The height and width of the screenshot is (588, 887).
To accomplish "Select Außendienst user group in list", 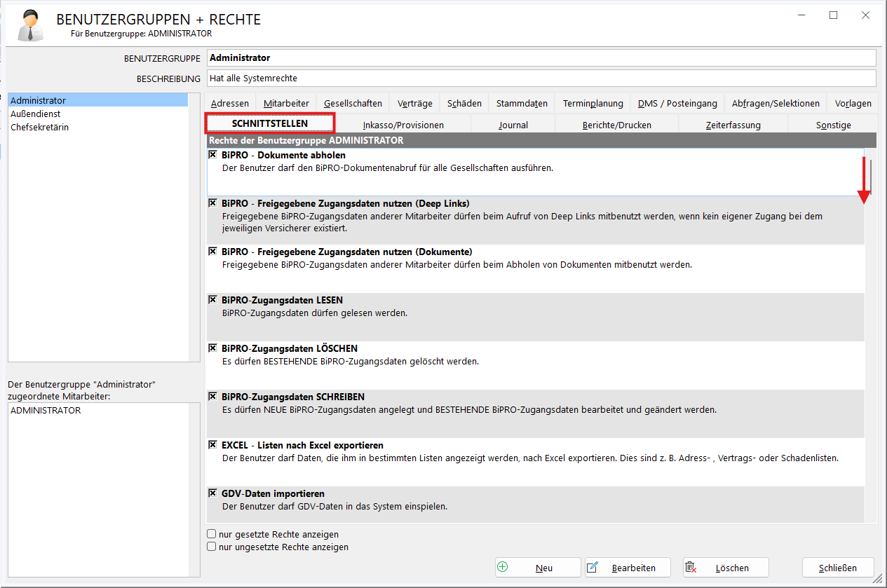I will [35, 114].
